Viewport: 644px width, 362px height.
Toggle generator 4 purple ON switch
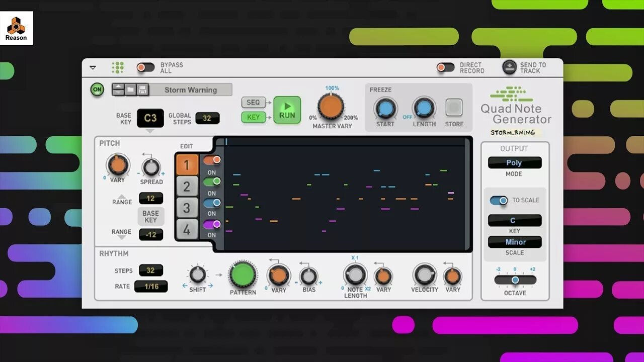[x=212, y=225]
